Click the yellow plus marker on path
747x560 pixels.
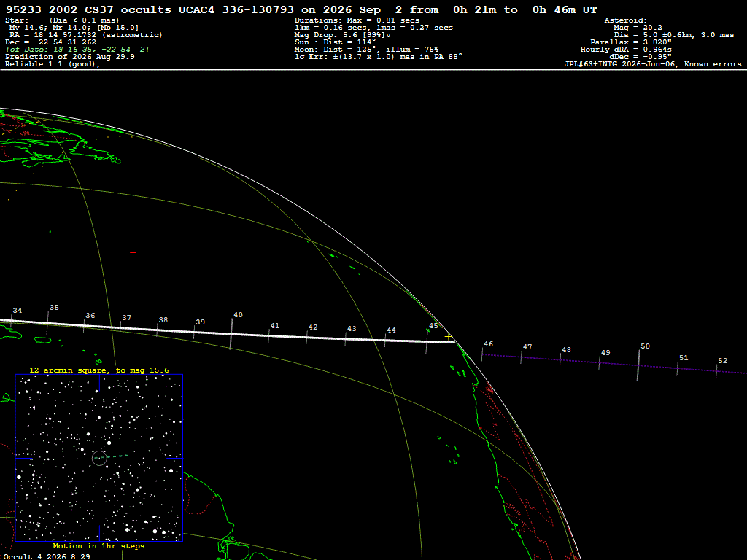[449, 337]
